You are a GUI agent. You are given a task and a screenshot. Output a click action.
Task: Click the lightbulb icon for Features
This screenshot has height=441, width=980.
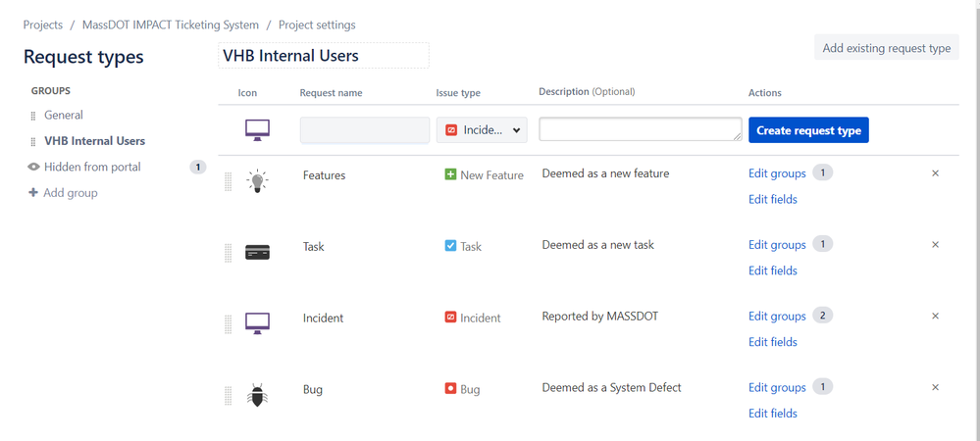[257, 180]
